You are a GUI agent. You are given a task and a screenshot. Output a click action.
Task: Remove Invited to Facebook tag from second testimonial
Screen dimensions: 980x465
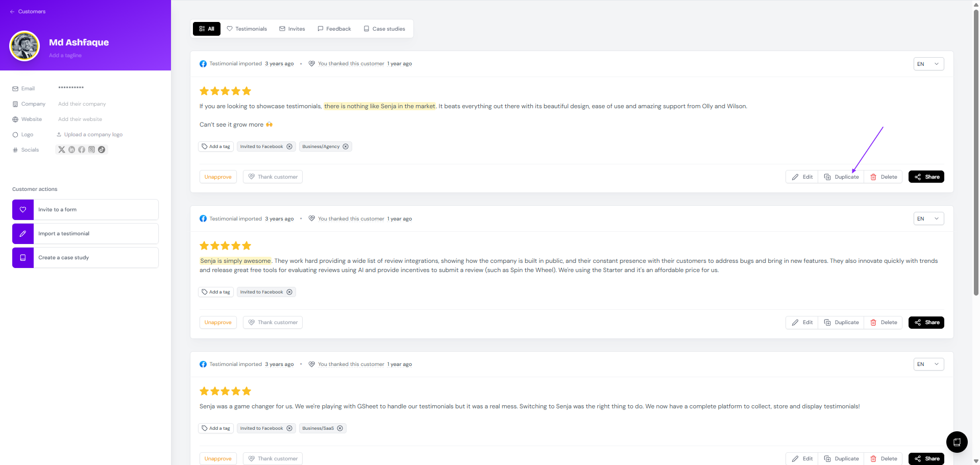289,292
